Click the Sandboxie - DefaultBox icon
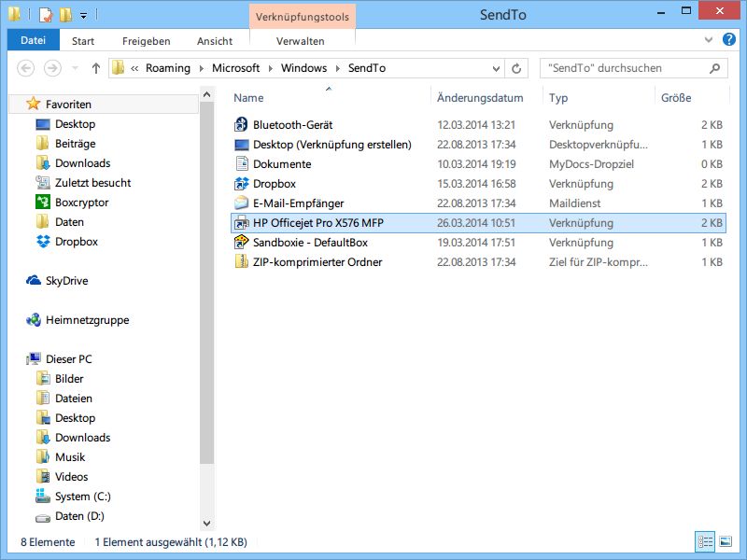The height and width of the screenshot is (560, 747). tap(241, 243)
